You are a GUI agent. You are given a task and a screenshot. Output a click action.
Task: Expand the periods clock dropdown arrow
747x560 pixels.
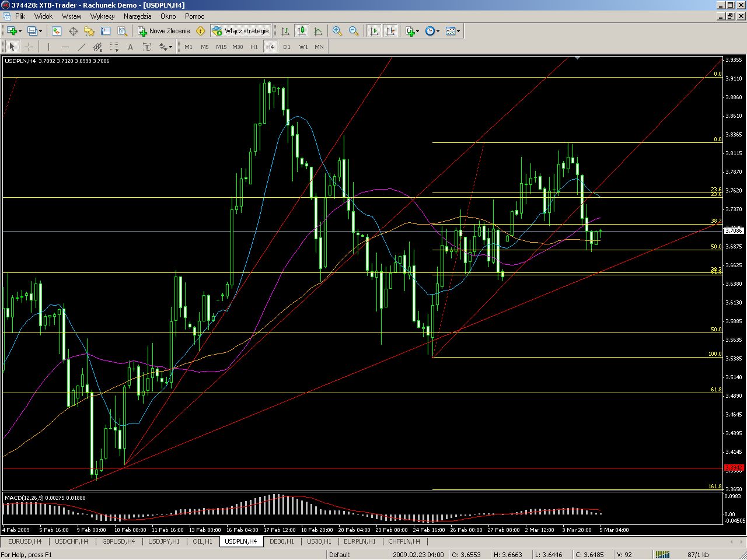(438, 31)
